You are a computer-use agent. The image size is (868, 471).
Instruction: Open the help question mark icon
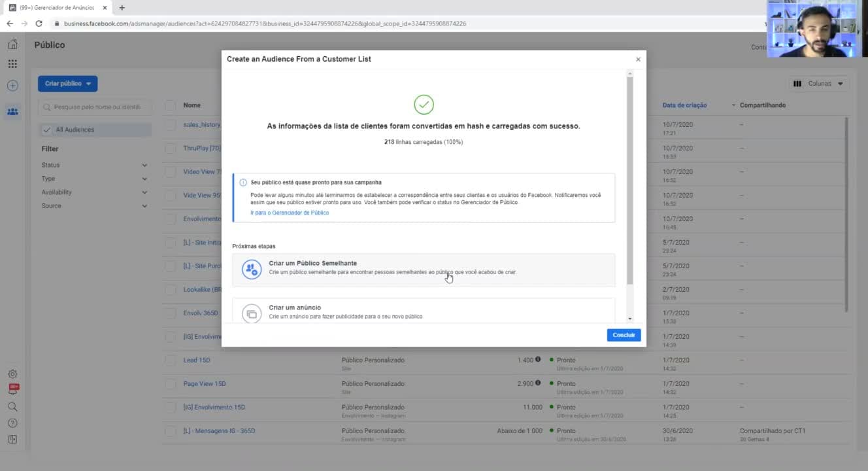(x=12, y=423)
